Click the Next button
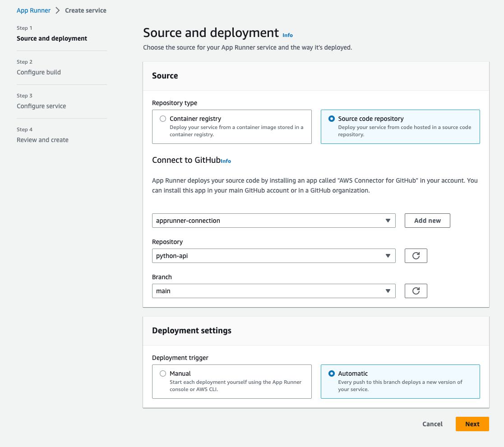 (472, 424)
